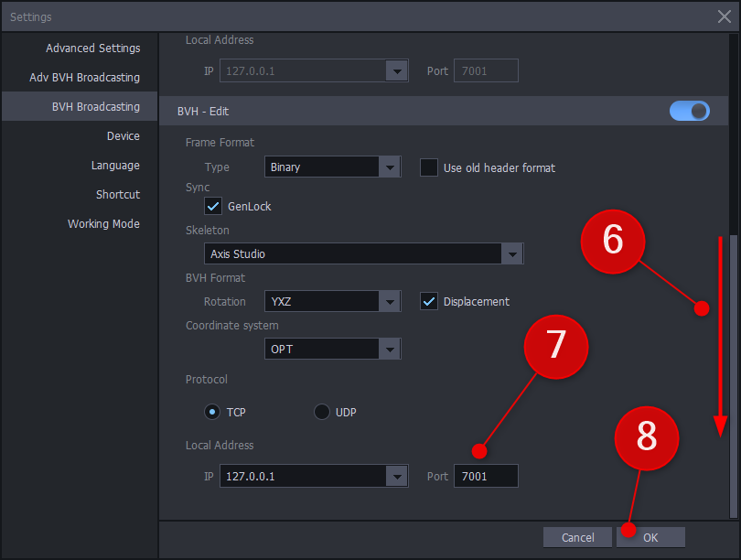Expand the Skeleton Axis Studio dropdown
741x560 pixels.
pos(364,253)
